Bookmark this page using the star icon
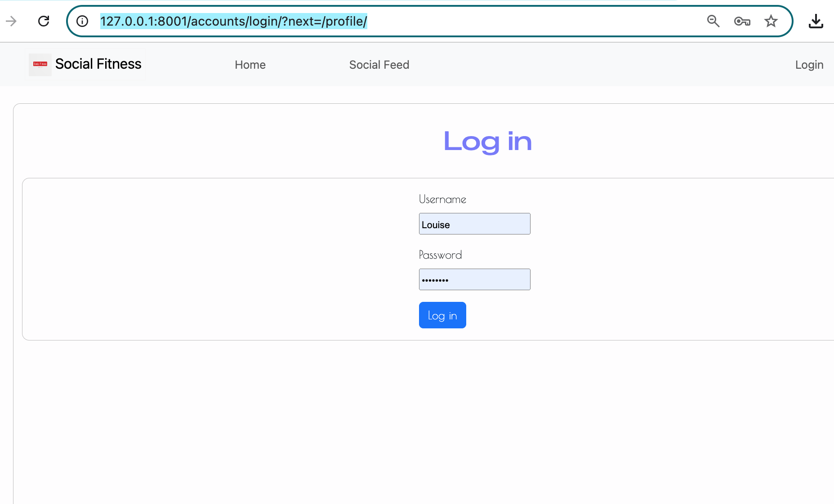 771,21
